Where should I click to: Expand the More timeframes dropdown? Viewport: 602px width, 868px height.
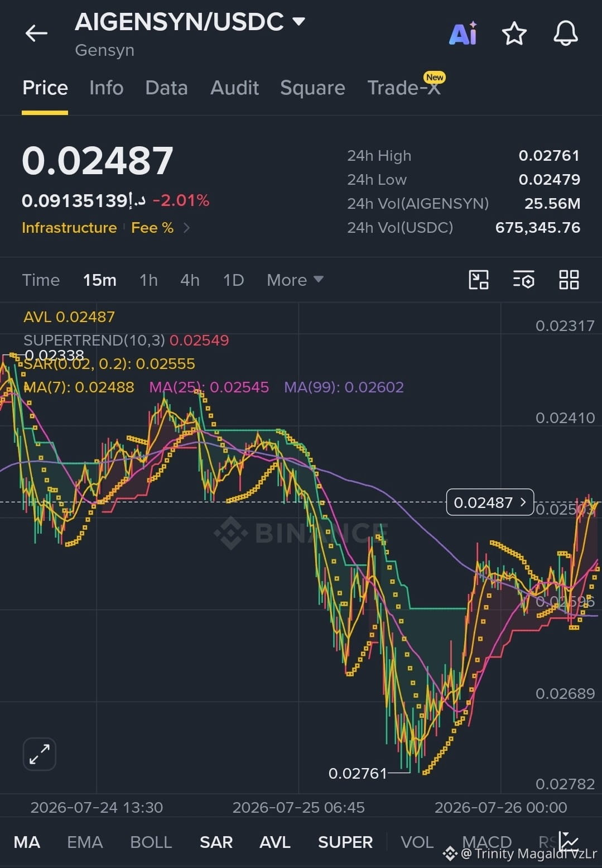[295, 280]
